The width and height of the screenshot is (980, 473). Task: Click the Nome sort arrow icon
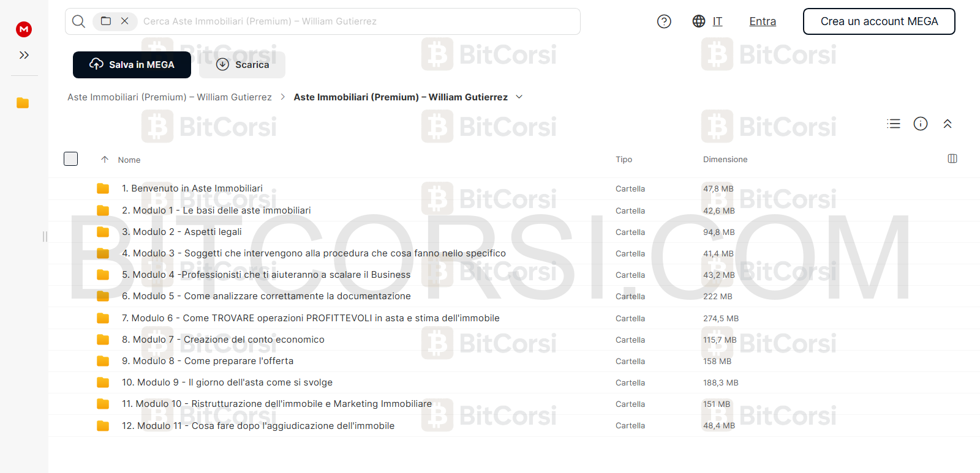coord(105,160)
